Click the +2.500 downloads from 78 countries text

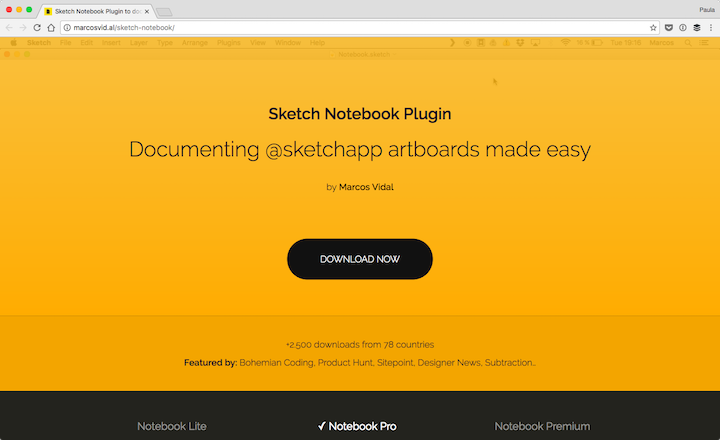point(360,344)
